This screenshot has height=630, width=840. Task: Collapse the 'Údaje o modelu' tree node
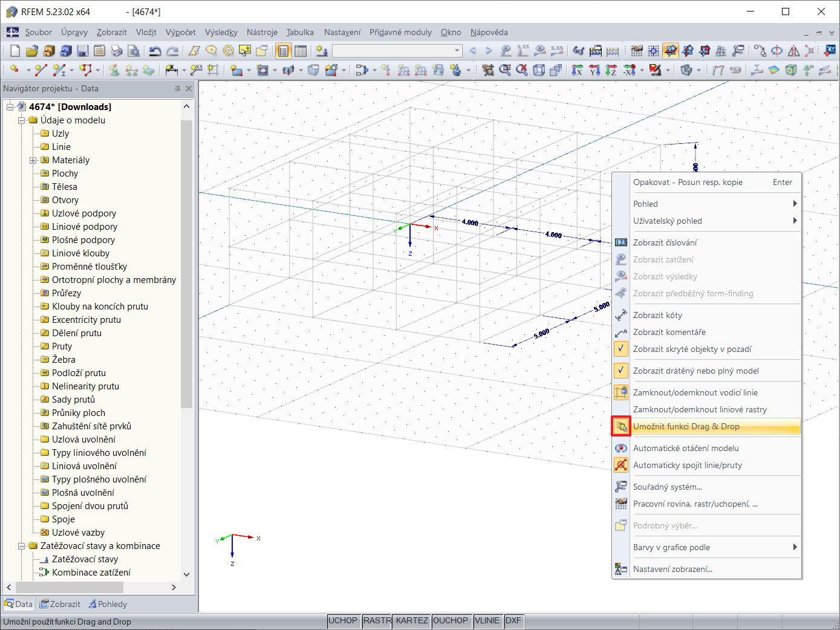tap(22, 120)
